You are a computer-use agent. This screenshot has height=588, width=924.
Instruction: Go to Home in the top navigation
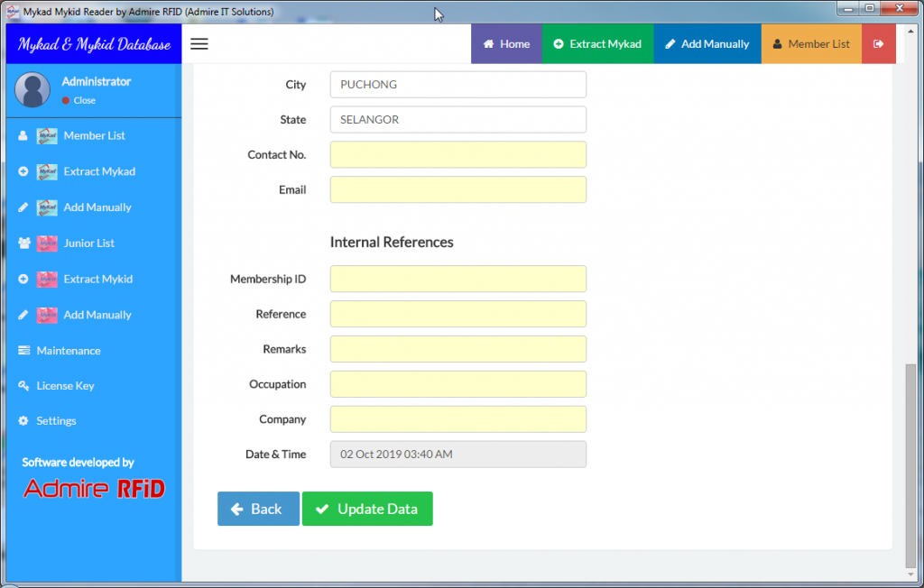506,44
